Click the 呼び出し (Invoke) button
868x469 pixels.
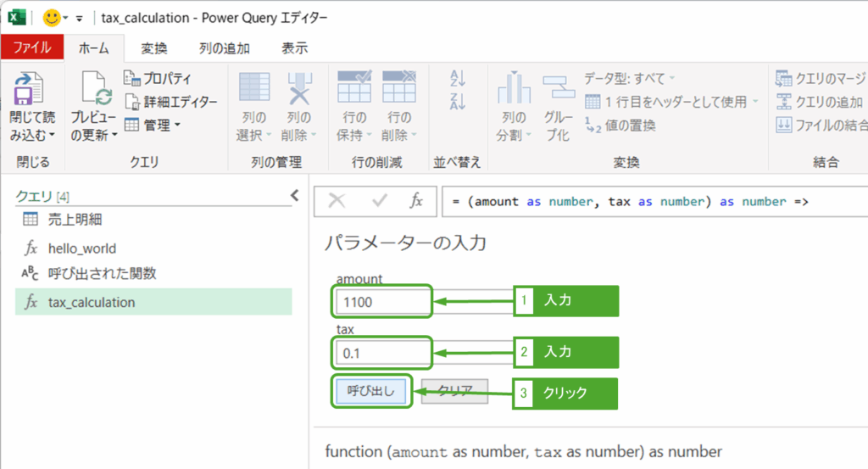tap(371, 391)
